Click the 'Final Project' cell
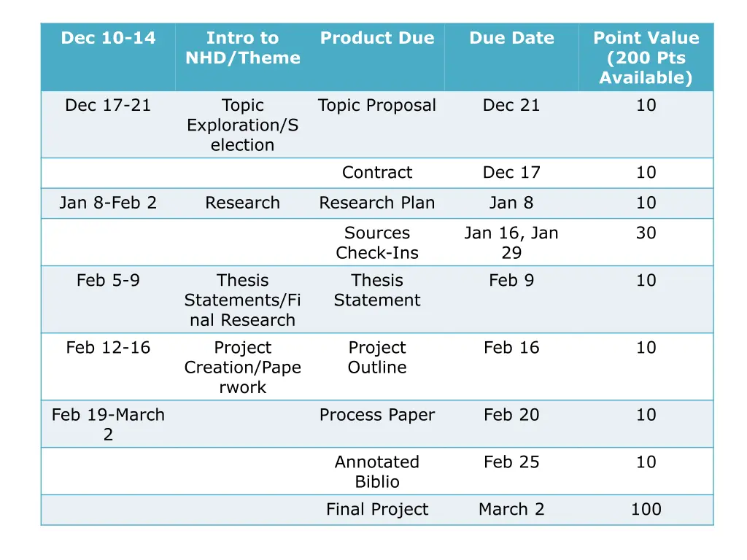The image size is (747, 560). pyautogui.click(x=377, y=510)
